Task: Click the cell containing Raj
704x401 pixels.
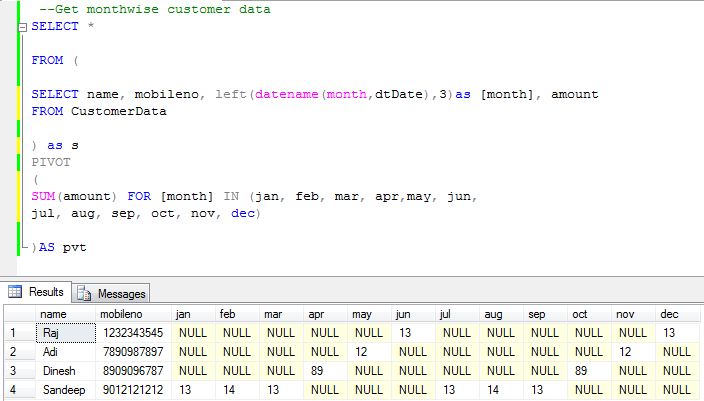Action: pyautogui.click(x=66, y=333)
